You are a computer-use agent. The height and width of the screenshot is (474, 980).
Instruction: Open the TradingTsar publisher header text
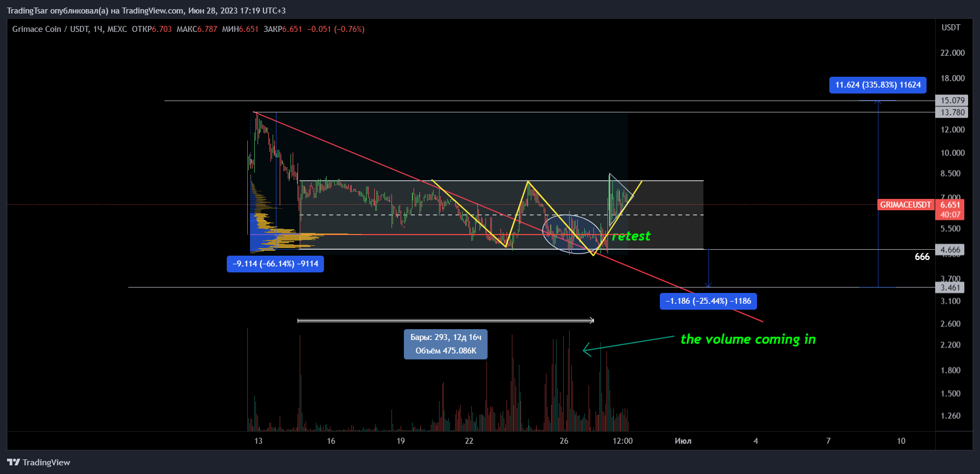click(146, 10)
